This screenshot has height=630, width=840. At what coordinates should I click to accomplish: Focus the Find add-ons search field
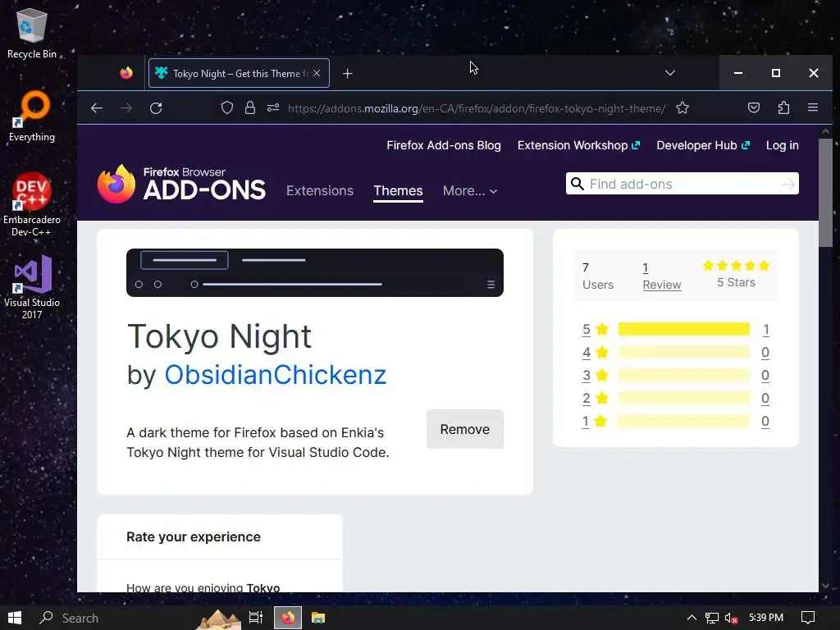682,184
